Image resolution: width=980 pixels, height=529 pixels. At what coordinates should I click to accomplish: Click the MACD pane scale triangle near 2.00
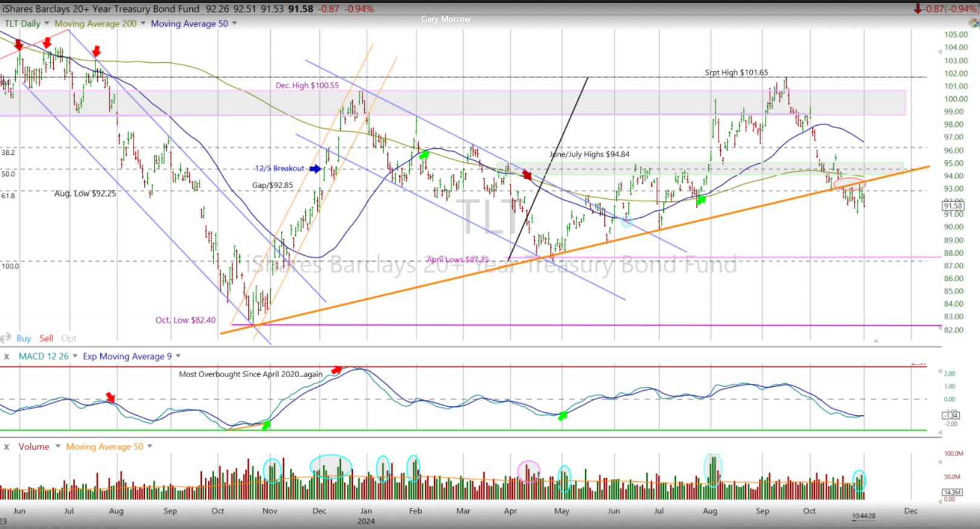click(940, 372)
